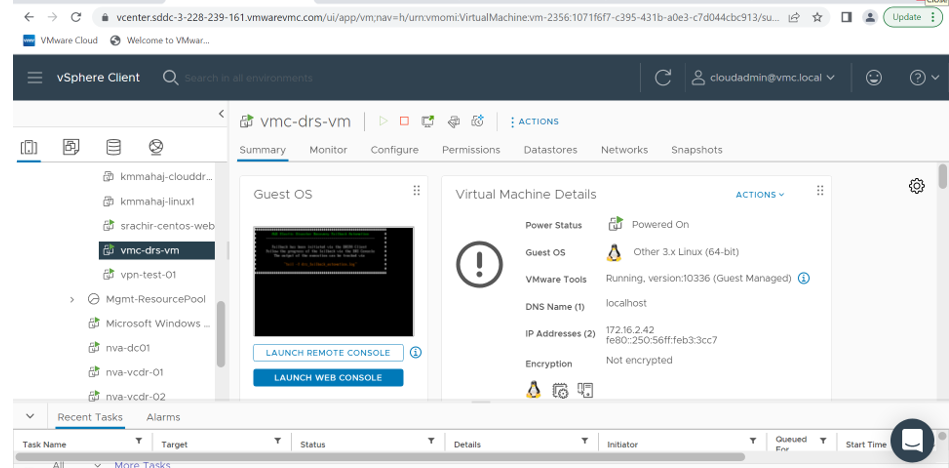
Task: Select vpn-test-01 VM in the tree
Action: click(140, 274)
